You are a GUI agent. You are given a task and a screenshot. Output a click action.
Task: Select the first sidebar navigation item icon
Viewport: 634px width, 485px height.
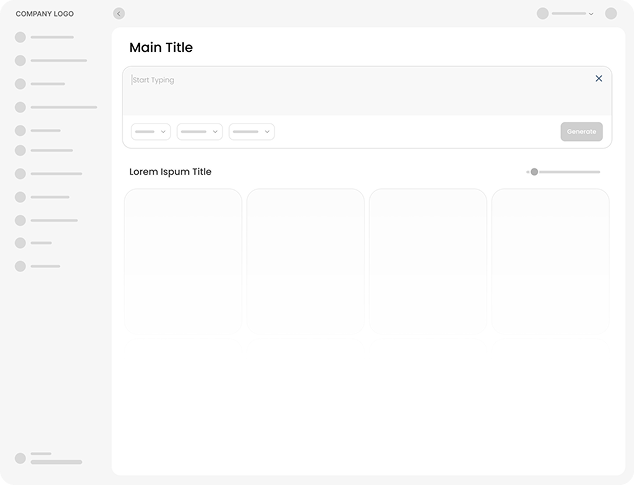click(20, 37)
